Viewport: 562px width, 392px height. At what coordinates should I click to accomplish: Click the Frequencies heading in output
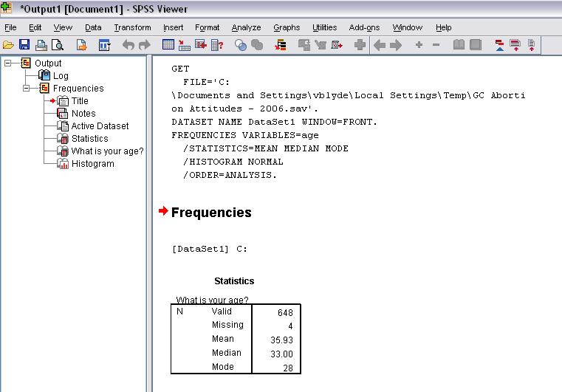click(211, 213)
